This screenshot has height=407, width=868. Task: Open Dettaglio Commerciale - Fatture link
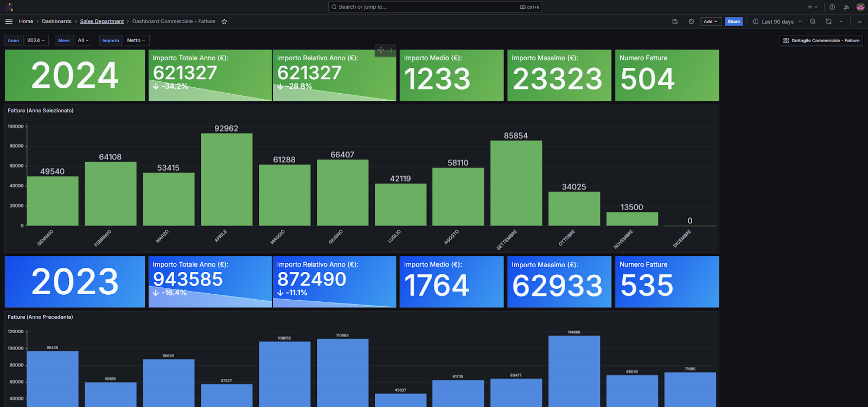point(821,41)
